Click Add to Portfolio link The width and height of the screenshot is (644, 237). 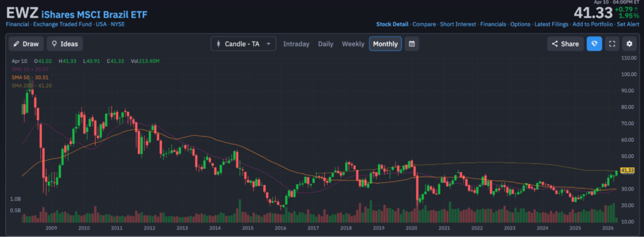tap(592, 25)
